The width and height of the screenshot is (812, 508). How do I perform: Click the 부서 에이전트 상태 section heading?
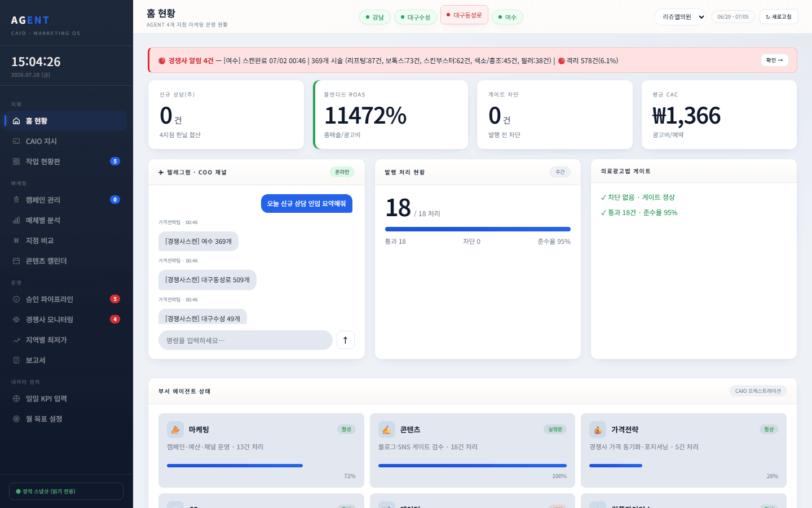pyautogui.click(x=184, y=391)
